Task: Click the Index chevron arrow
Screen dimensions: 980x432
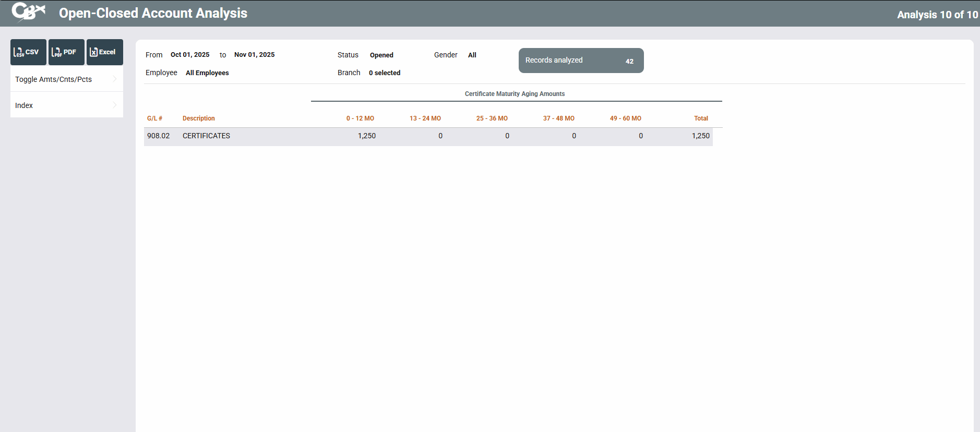Action: point(115,105)
